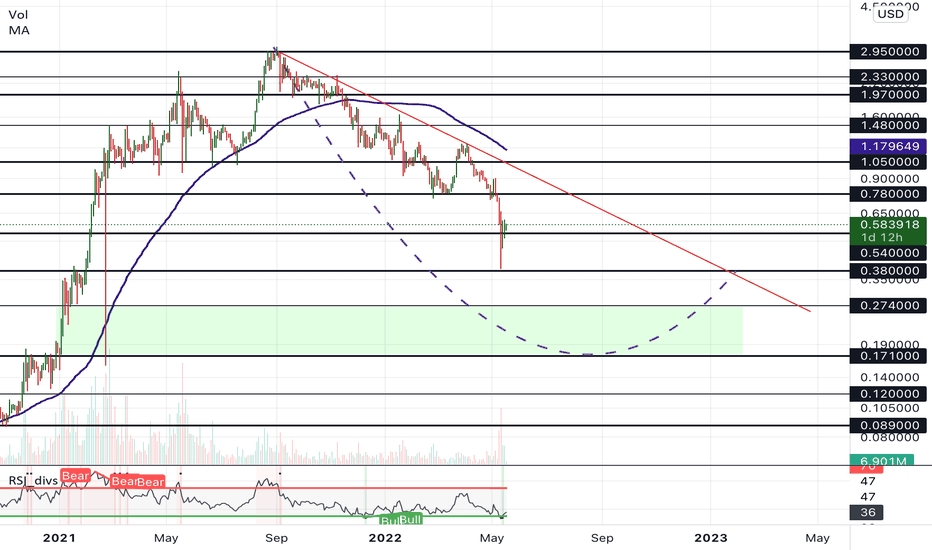
Task: Click the green 0.583918 current price label
Action: coord(888,231)
